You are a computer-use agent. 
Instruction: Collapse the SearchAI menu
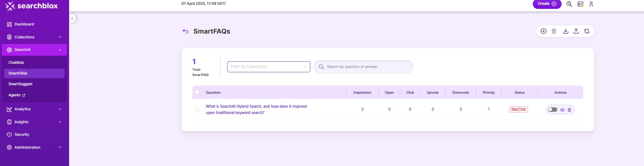coord(34,50)
